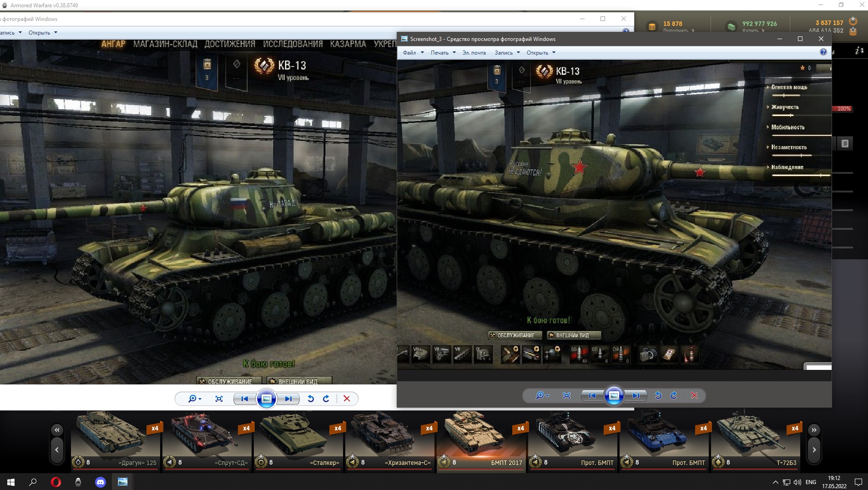868x490 pixels.
Task: Click the gold coins icon in Armored Warfare
Action: coord(652,27)
